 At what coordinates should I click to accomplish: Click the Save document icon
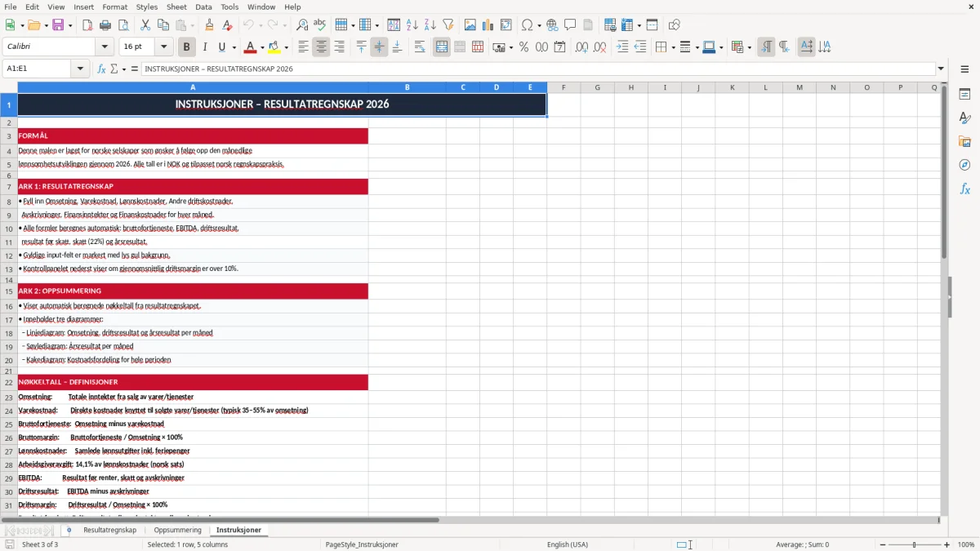pyautogui.click(x=58, y=25)
